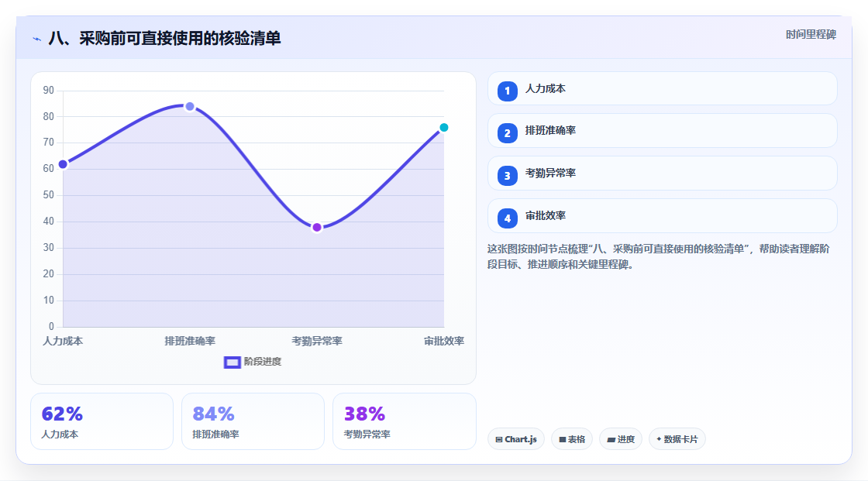Click numbered badge 1 for 人力成本
The height and width of the screenshot is (481, 868).
coord(507,91)
